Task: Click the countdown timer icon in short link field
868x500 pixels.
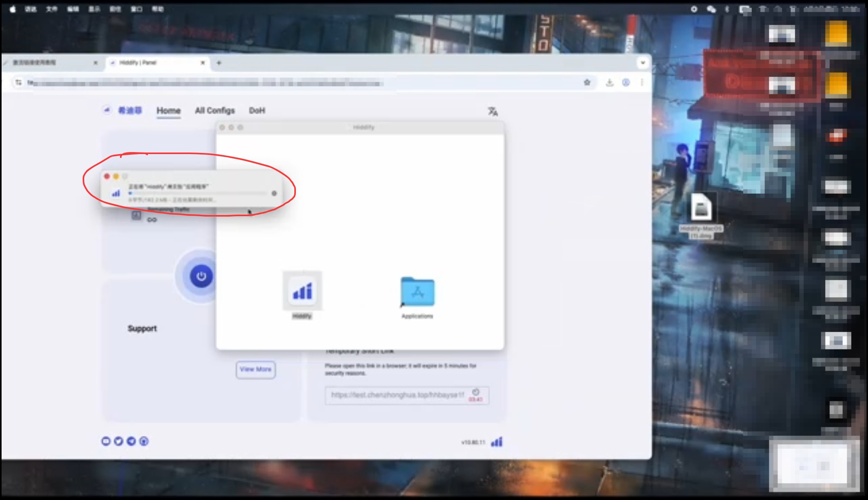Action: point(476,392)
